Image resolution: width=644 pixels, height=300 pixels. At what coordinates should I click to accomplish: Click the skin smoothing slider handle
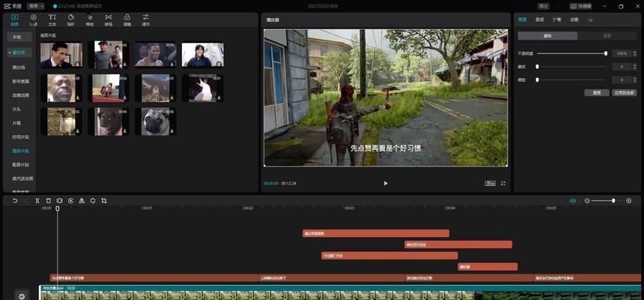[x=537, y=67]
